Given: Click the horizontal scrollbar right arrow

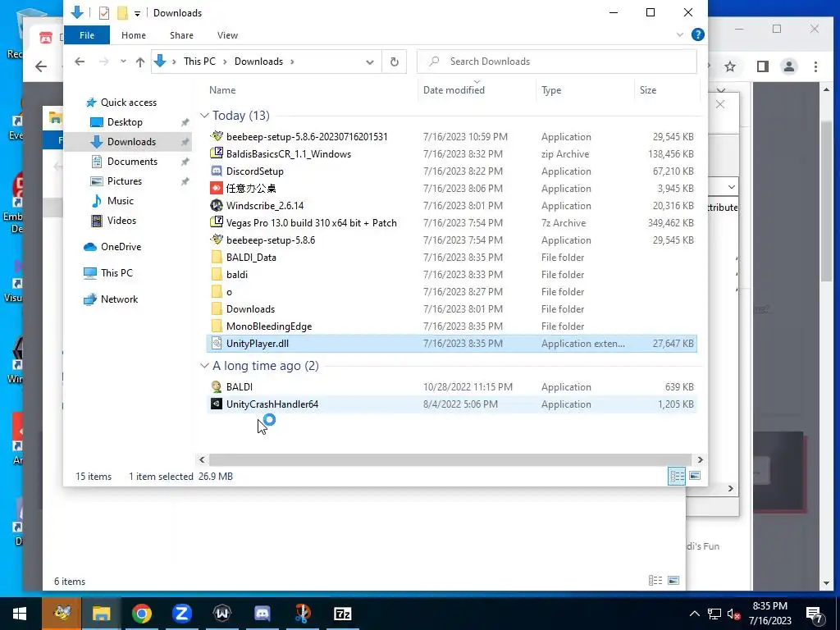Looking at the screenshot, I should (x=700, y=459).
